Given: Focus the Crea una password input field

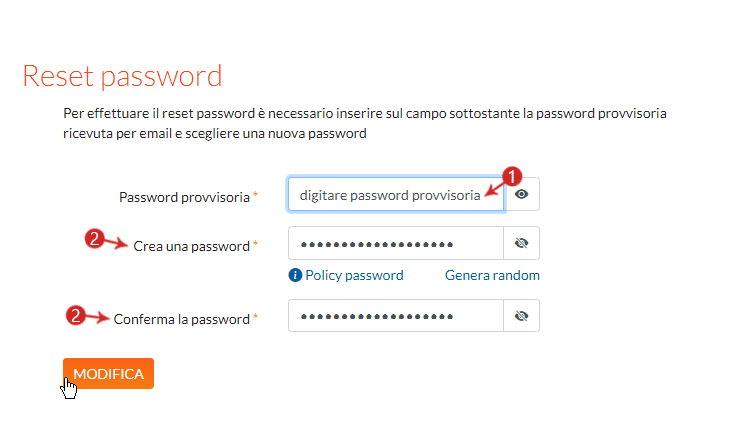Looking at the screenshot, I should click(396, 243).
